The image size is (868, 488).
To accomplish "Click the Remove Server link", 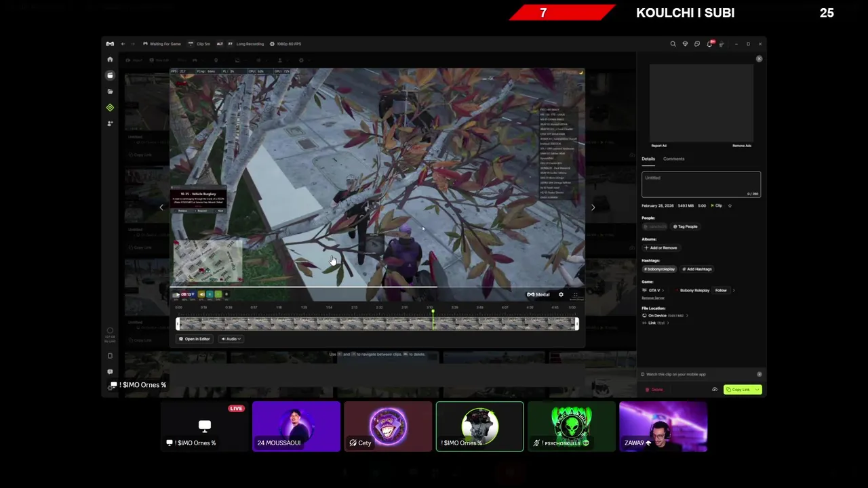I will [653, 298].
